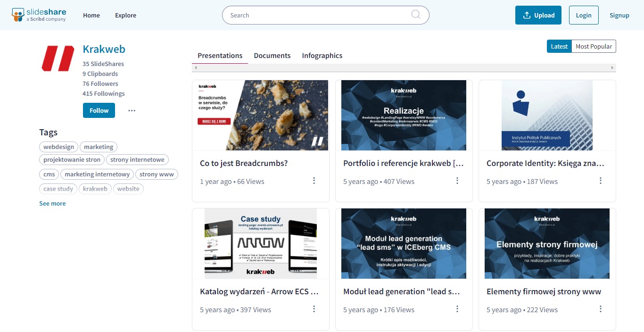Select the website tag
Viewport: 644px width, 332px height.
click(128, 189)
